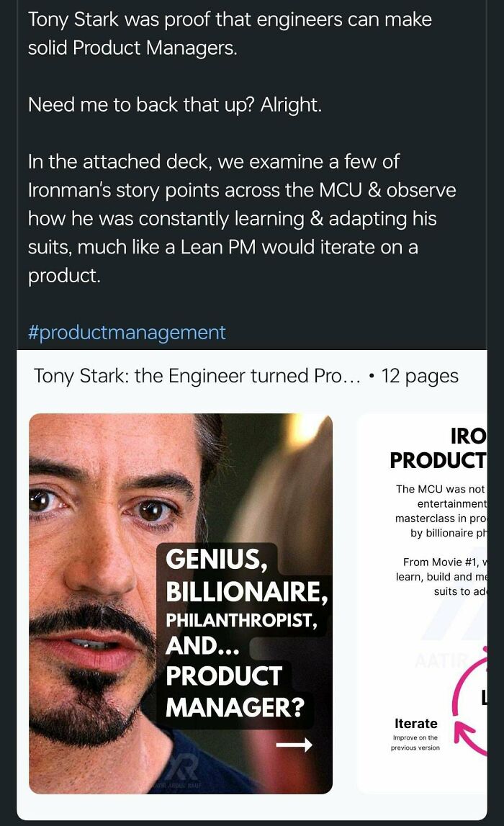Click the pink circular iterate arrow icon

click(x=468, y=713)
